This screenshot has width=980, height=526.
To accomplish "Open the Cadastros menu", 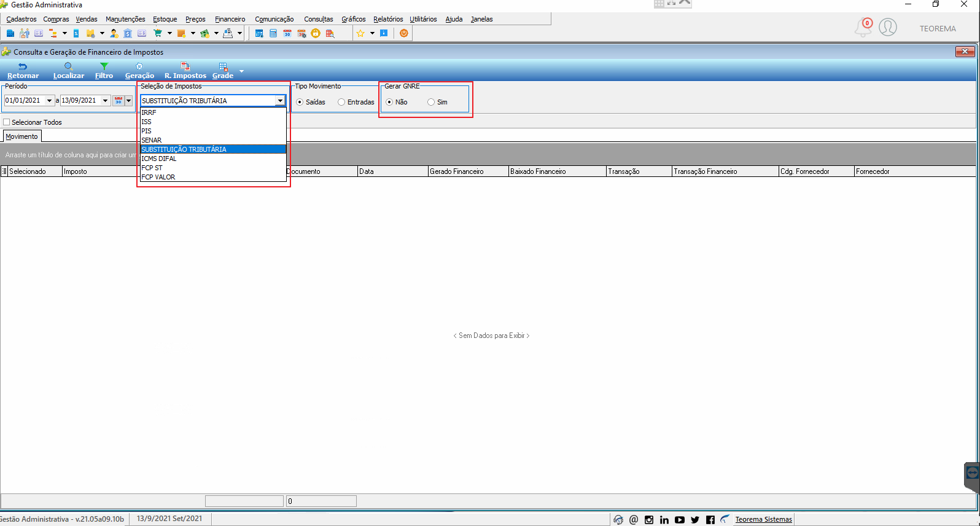I will pyautogui.click(x=21, y=19).
